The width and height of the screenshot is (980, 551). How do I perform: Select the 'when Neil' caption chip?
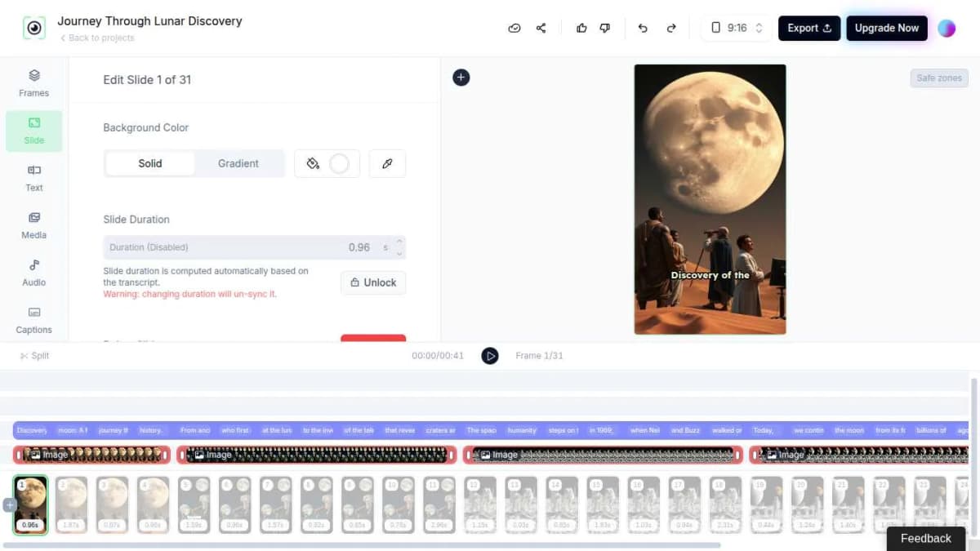pos(644,430)
